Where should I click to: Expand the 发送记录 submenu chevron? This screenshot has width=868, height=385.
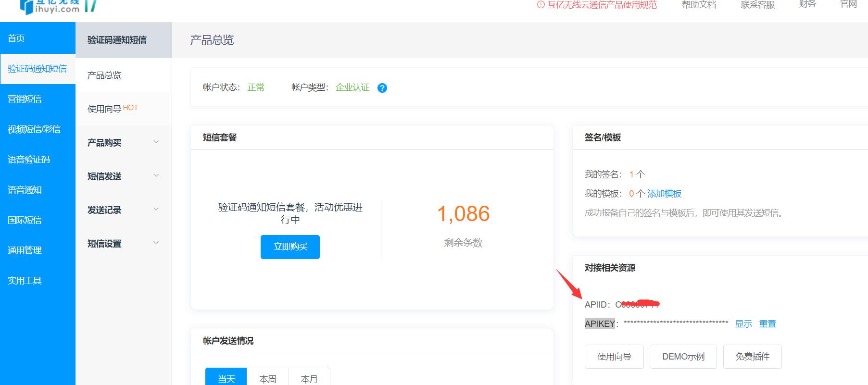point(156,209)
